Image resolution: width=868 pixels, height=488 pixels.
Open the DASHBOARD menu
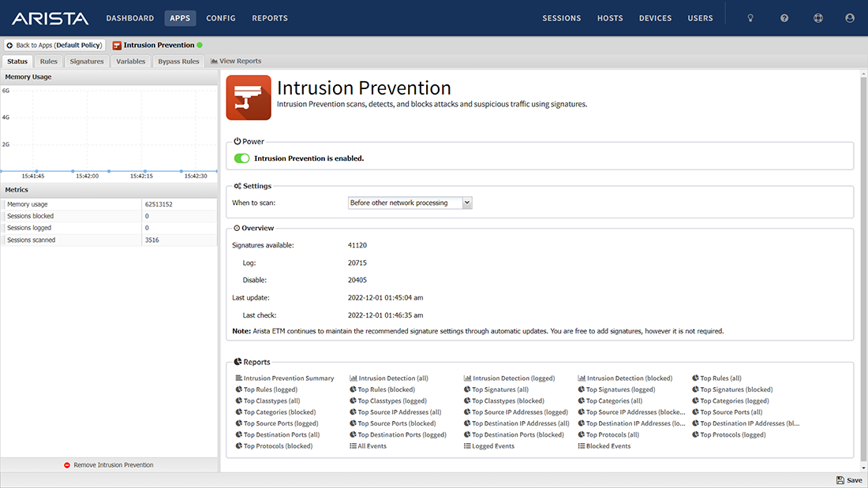130,18
